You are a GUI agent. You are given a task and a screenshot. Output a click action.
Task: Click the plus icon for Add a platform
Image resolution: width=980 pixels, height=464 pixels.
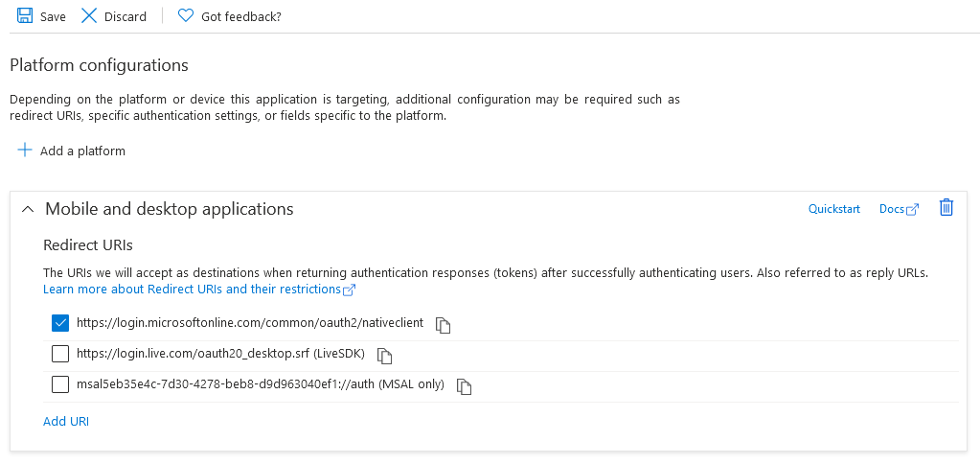(24, 151)
